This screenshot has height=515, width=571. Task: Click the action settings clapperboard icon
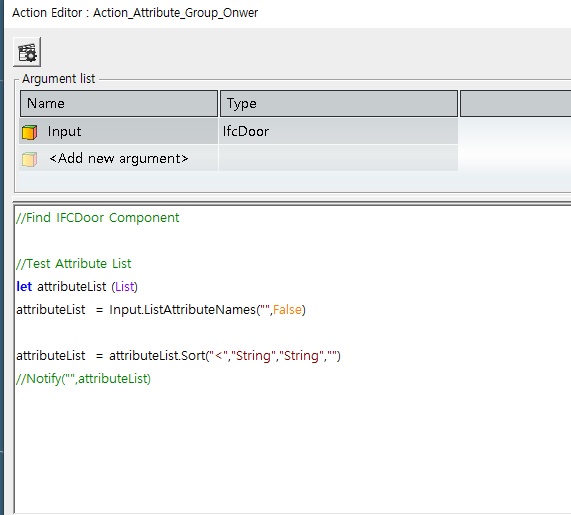pos(27,52)
